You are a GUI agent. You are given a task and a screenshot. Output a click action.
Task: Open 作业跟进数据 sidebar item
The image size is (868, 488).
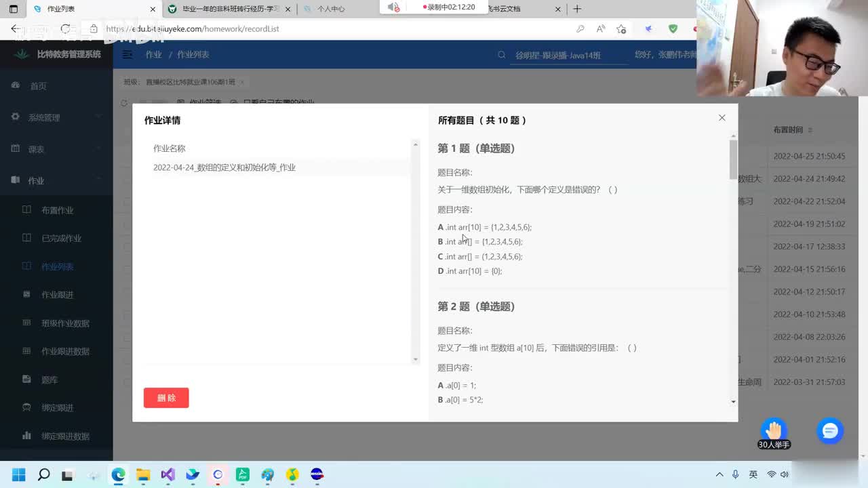(x=65, y=351)
